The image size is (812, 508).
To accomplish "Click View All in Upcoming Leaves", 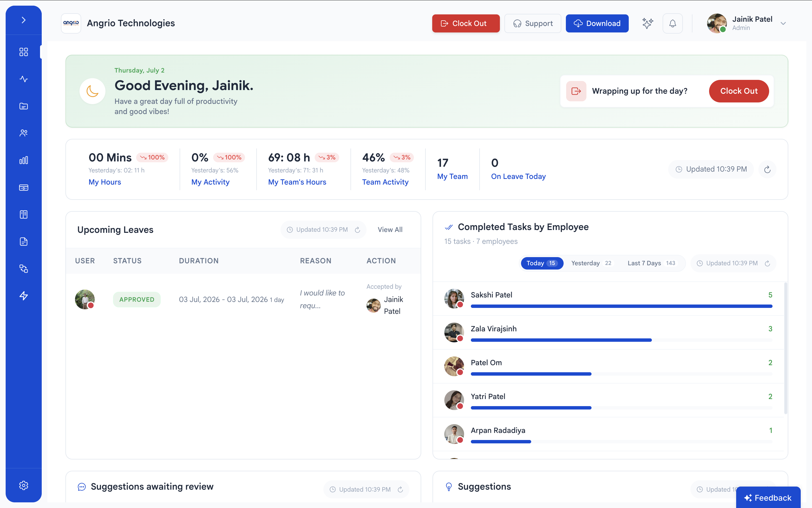I will click(390, 230).
